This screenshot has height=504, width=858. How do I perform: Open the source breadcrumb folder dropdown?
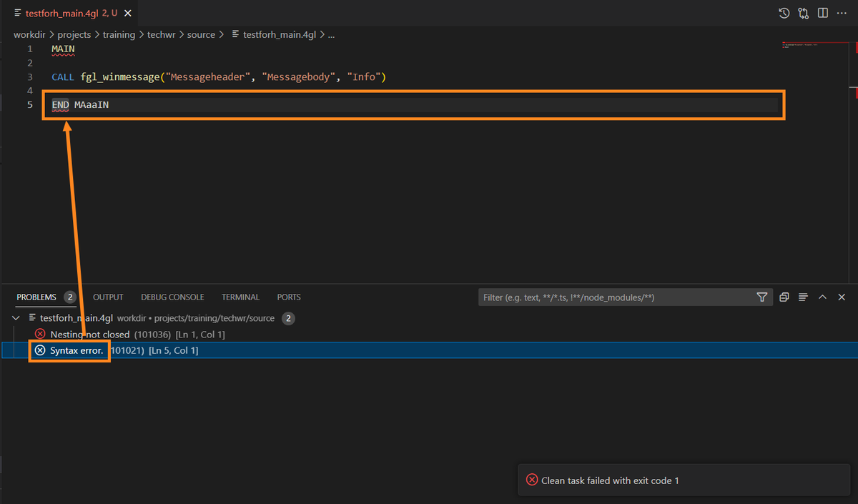(201, 34)
